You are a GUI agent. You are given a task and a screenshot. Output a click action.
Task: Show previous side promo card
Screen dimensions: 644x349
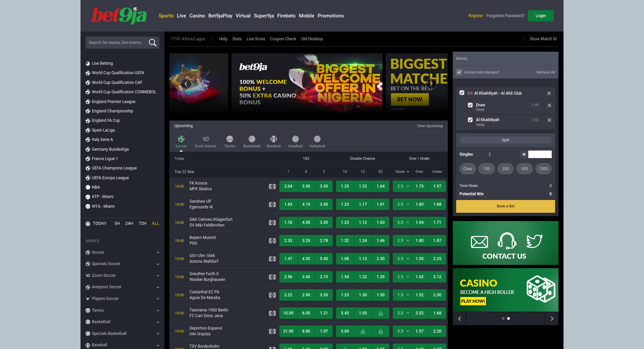coord(460,318)
